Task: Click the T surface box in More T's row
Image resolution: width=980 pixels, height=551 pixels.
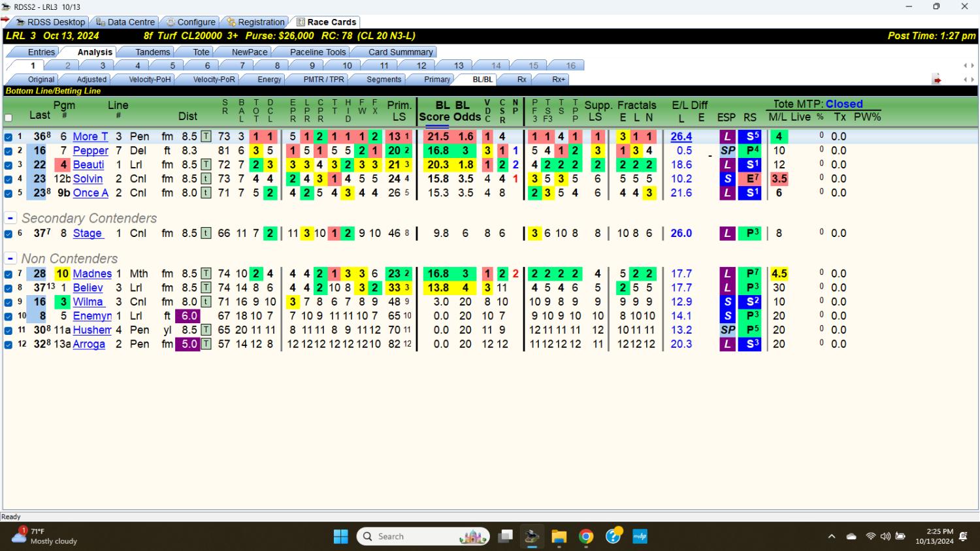Action: tap(206, 136)
